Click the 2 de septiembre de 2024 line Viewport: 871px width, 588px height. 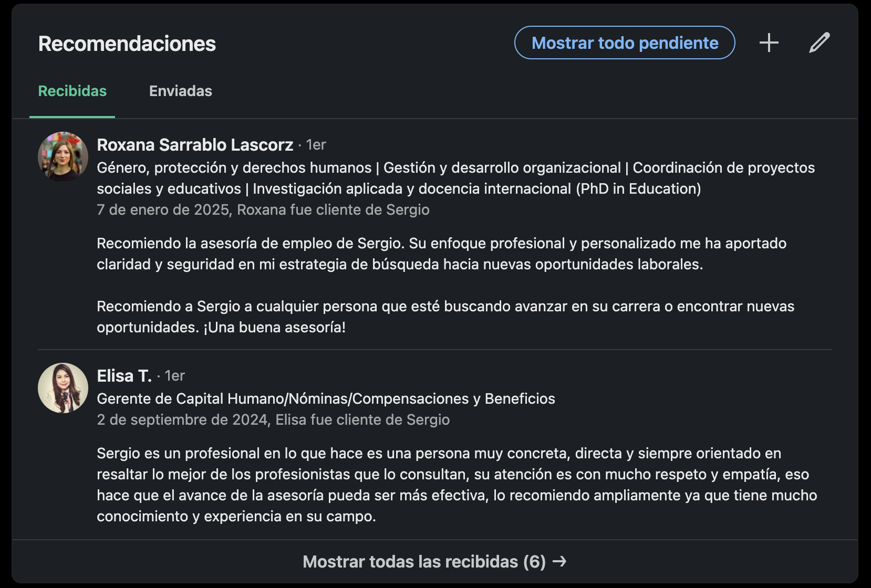273,420
